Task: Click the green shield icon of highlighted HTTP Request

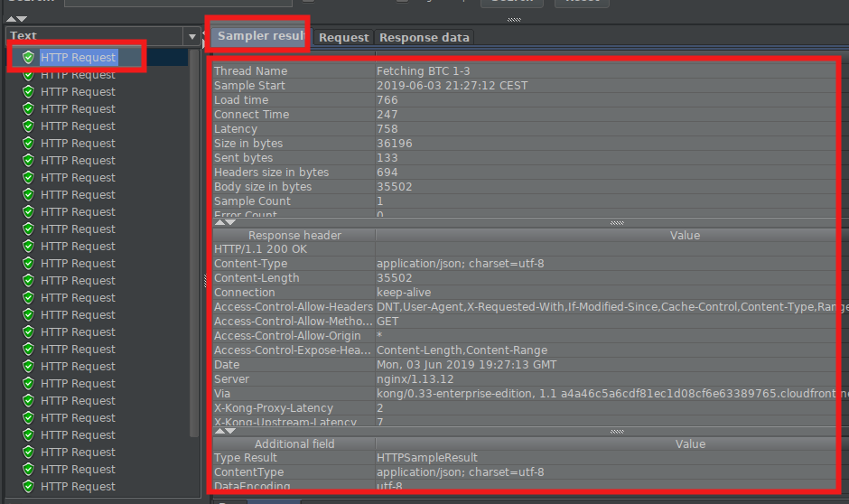Action: [x=29, y=58]
